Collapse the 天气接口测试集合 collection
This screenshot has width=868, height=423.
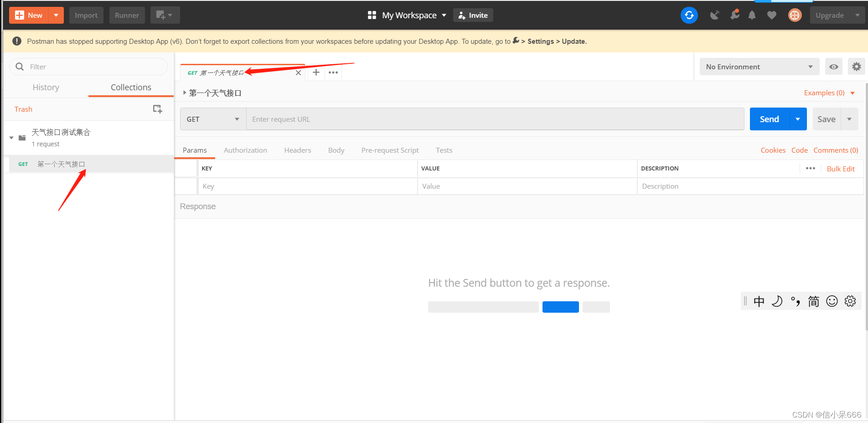pos(11,138)
